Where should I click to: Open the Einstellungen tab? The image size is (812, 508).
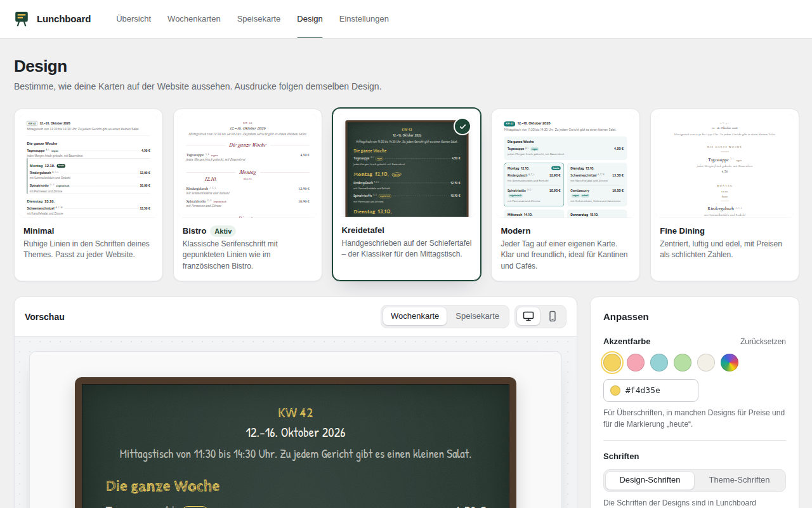click(364, 19)
